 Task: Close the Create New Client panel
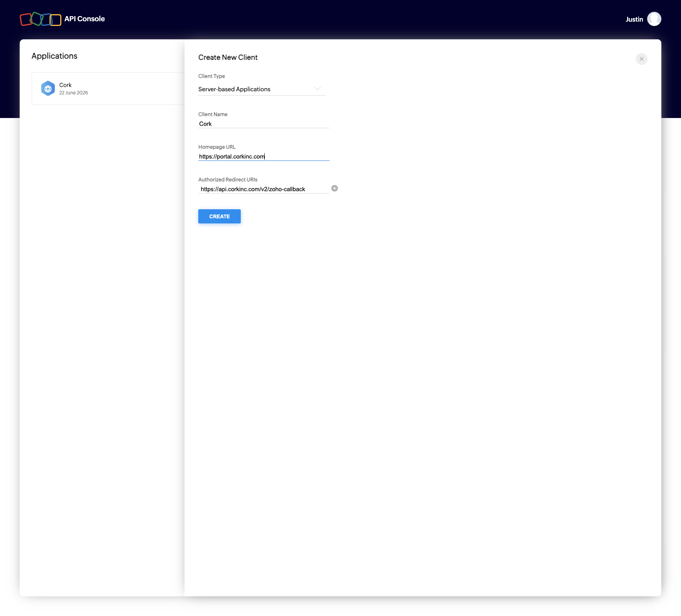click(641, 59)
